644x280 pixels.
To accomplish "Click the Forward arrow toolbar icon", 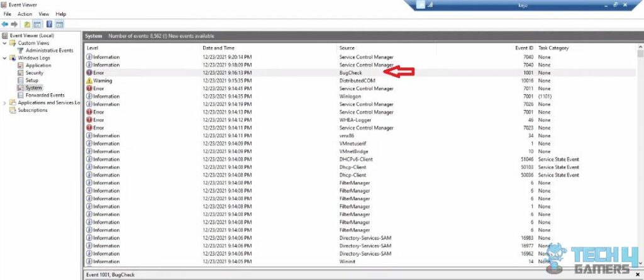I will (x=14, y=25).
